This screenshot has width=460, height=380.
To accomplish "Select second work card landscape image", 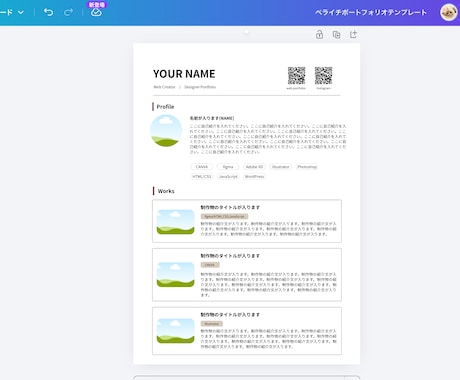I will point(175,275).
